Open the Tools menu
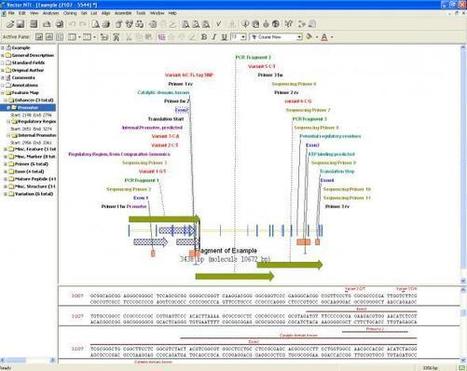The width and height of the screenshot is (467, 371). pos(141,13)
